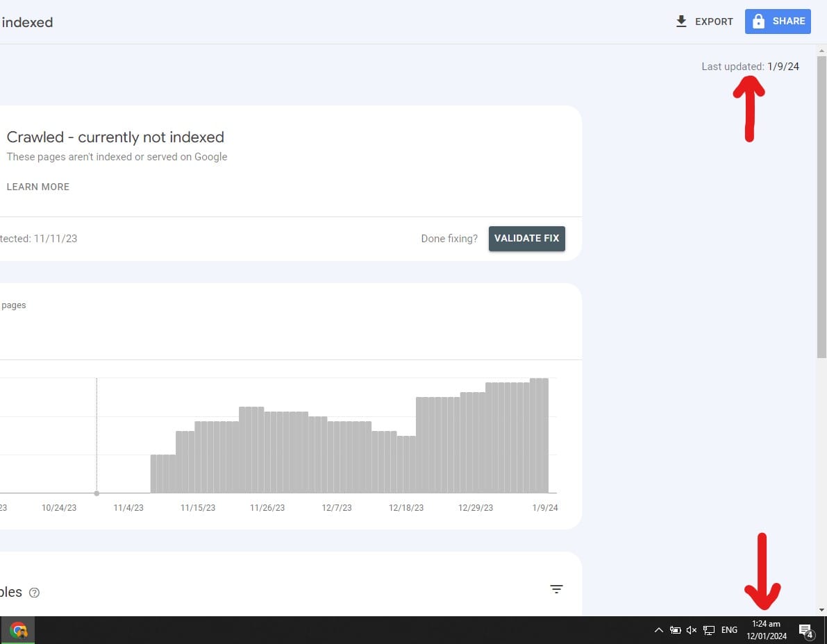Click the Export download icon
This screenshot has height=644, width=827.
(681, 22)
